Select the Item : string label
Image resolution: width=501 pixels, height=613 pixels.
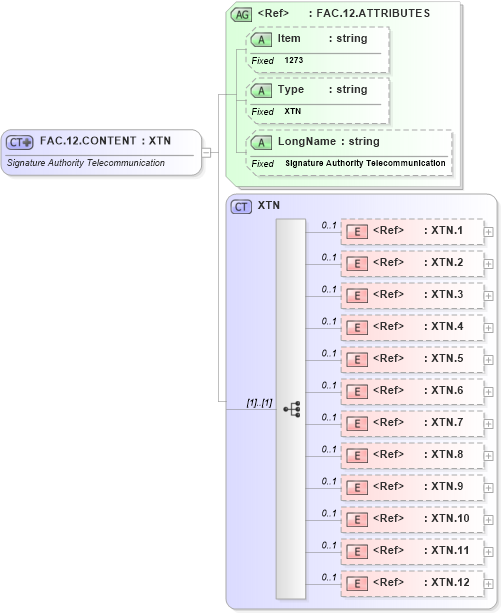(322, 38)
